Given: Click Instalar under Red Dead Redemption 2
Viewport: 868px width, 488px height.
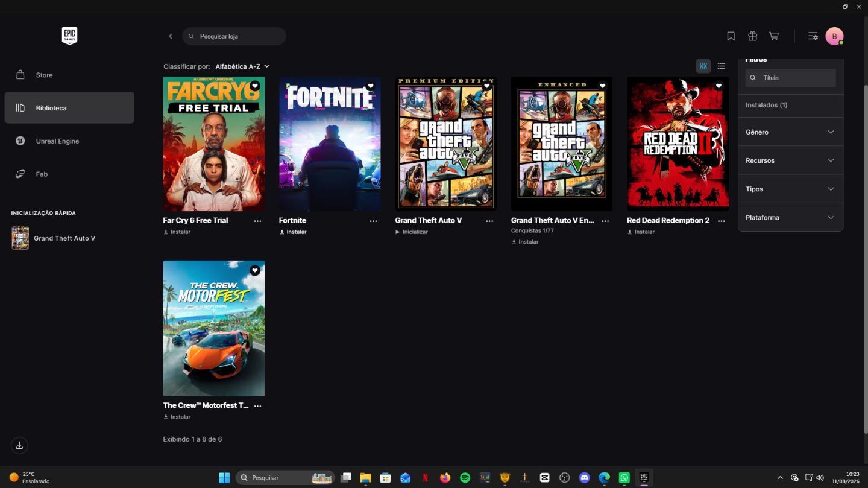Looking at the screenshot, I should pos(641,232).
